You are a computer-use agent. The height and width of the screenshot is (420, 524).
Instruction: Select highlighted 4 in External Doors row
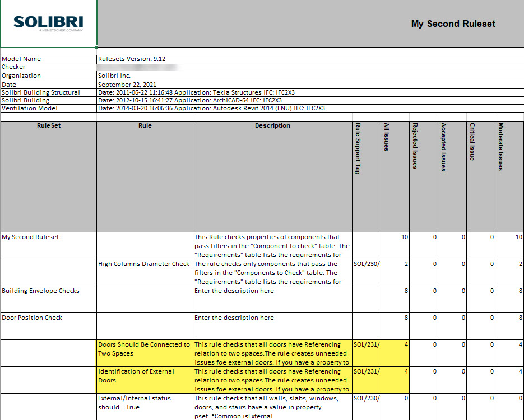coord(395,380)
